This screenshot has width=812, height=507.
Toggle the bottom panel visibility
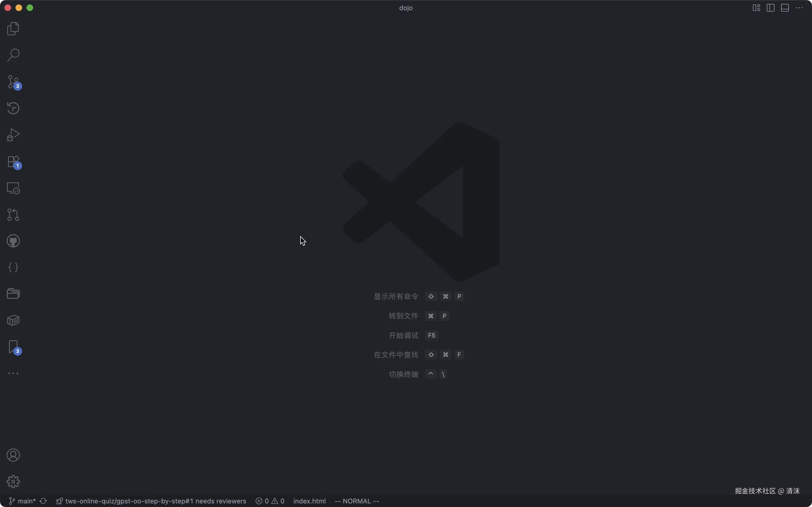(785, 8)
